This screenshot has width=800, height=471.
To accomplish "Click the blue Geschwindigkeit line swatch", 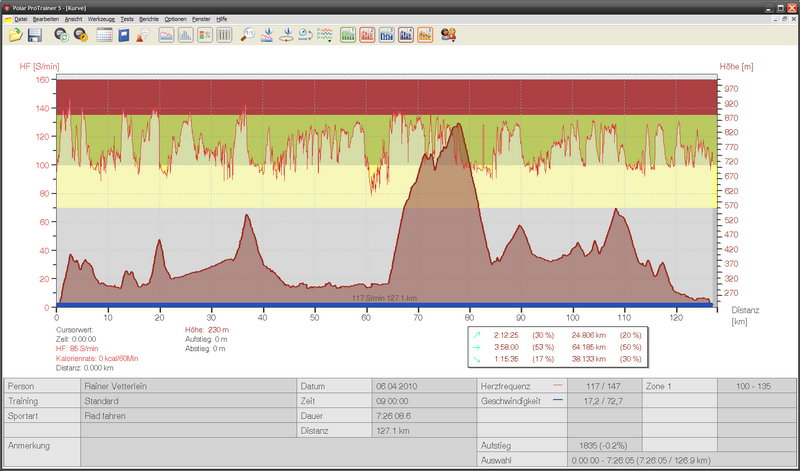I will [557, 399].
